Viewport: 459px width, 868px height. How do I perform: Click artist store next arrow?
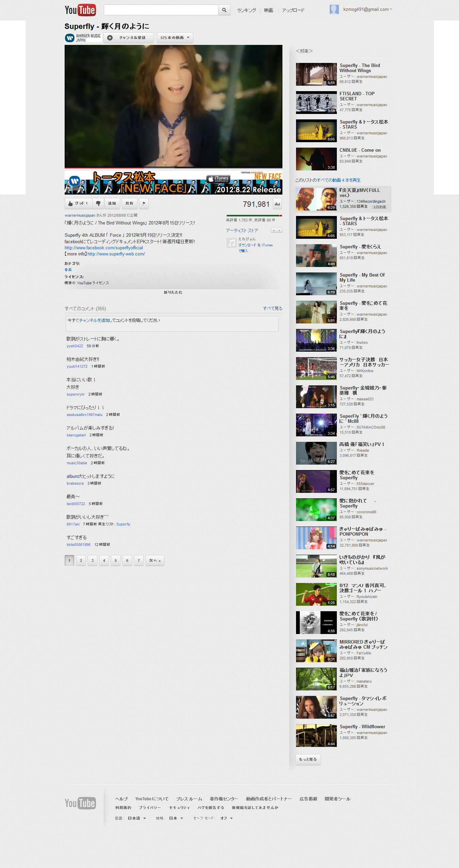[279, 230]
